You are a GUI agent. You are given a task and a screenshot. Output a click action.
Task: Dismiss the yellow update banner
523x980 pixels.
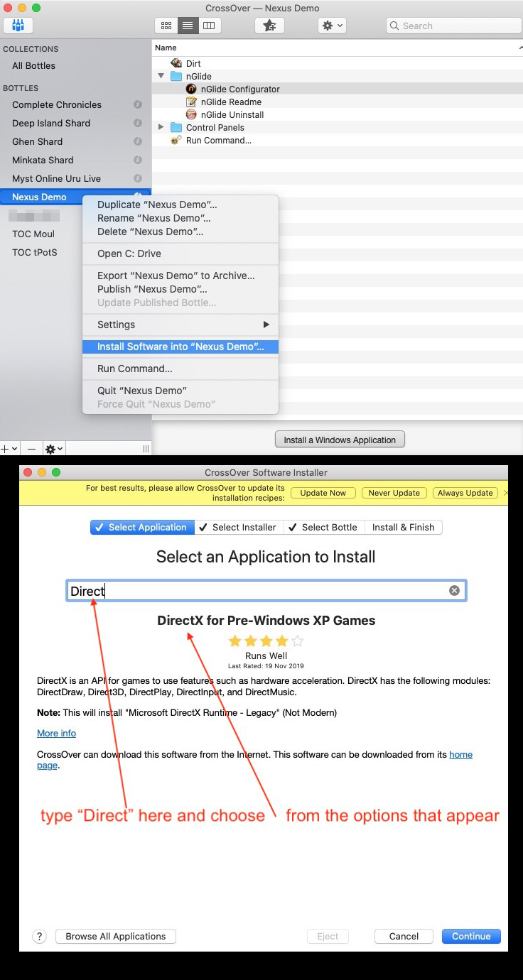tap(506, 493)
